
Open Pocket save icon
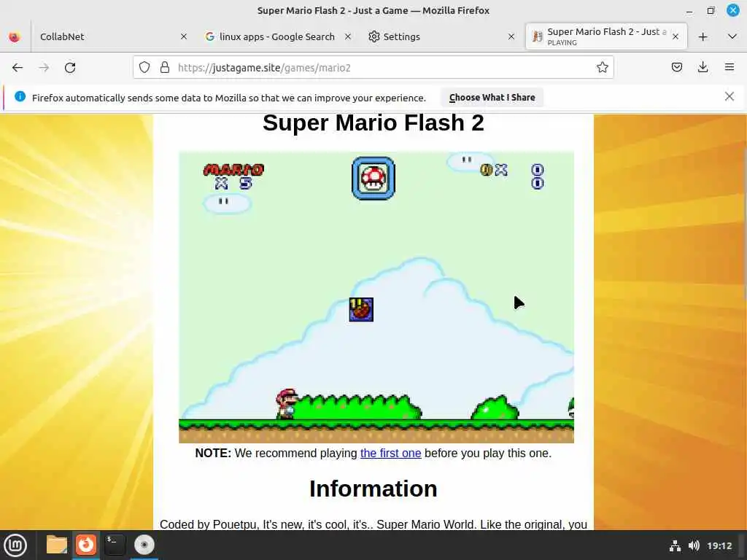click(x=676, y=68)
